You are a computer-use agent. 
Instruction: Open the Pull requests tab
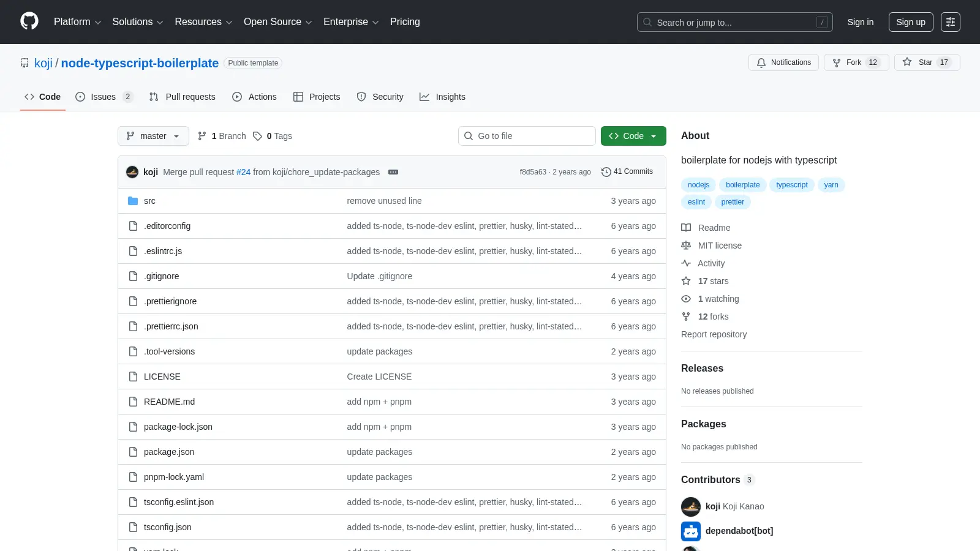[x=182, y=97]
